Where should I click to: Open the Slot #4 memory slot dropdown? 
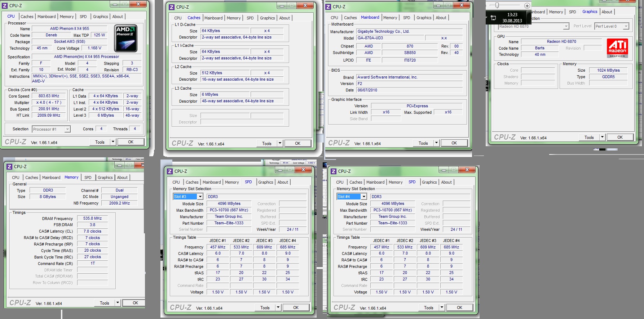(x=364, y=197)
